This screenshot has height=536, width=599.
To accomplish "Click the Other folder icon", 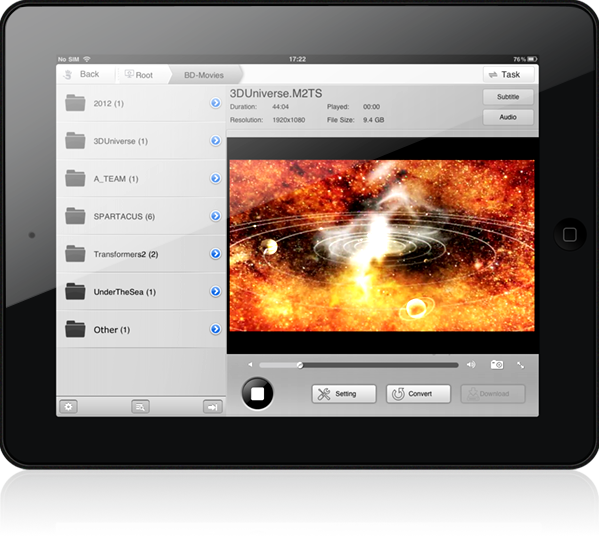I will tap(75, 329).
